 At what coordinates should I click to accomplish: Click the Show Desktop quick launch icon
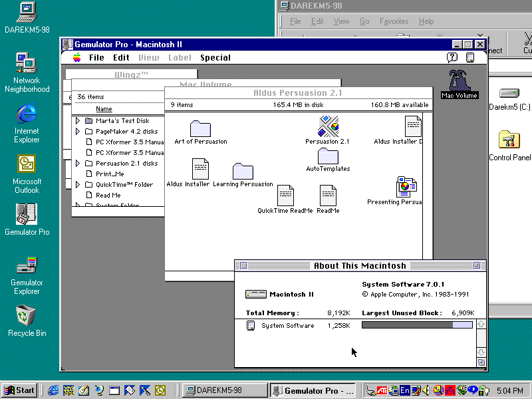[x=84, y=390]
